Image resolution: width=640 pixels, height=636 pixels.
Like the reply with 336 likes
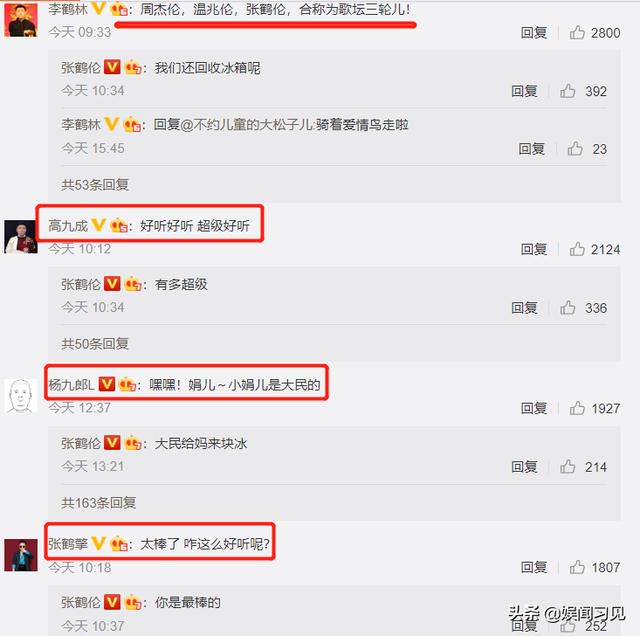tap(567, 308)
